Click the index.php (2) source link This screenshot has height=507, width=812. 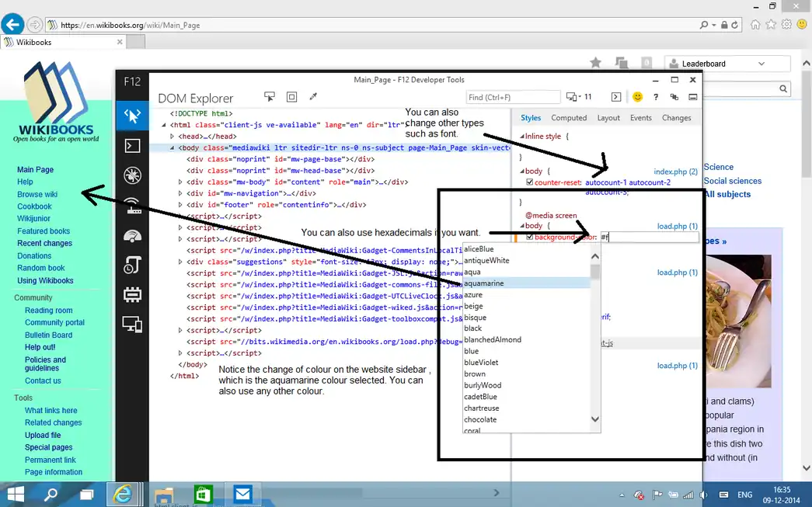click(675, 171)
